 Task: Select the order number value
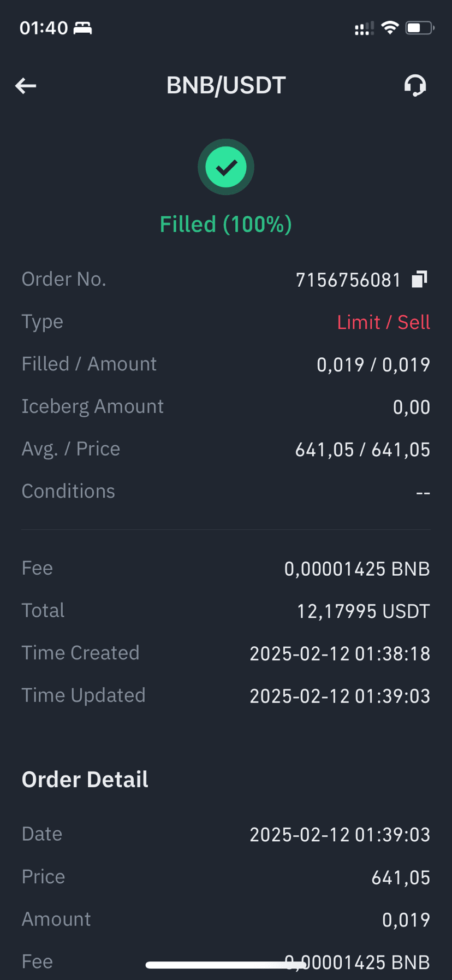pos(348,280)
